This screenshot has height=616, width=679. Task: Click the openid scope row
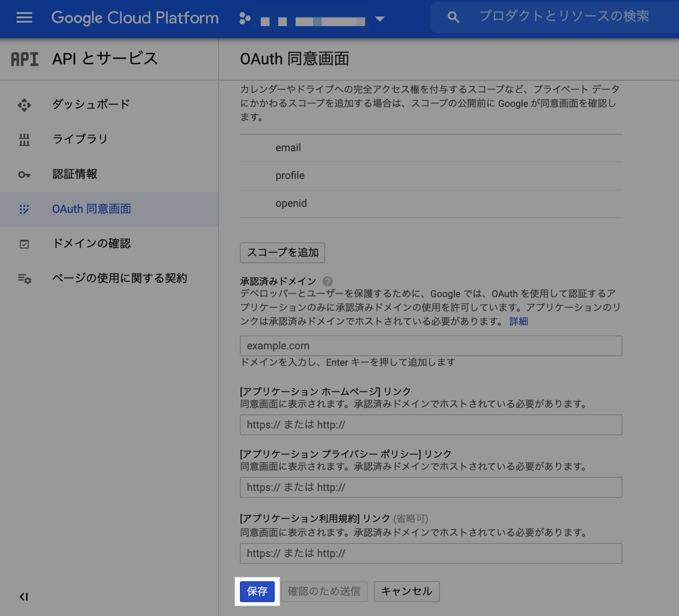coord(431,204)
